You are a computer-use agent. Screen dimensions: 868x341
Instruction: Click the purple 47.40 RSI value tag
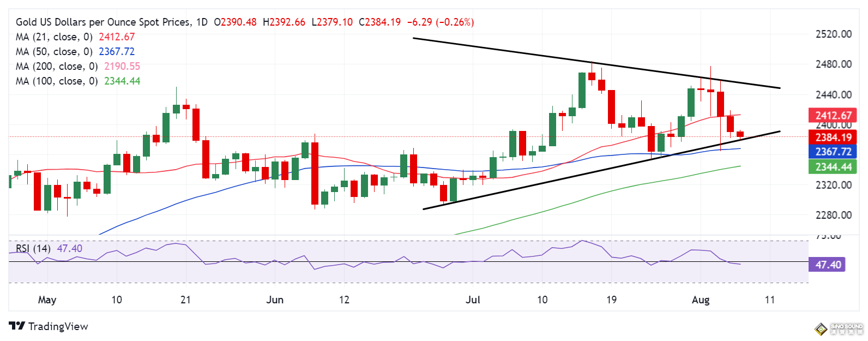pyautogui.click(x=828, y=265)
